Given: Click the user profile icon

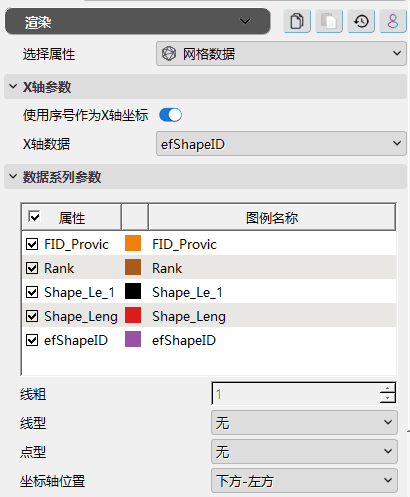Looking at the screenshot, I should pyautogui.click(x=393, y=21).
